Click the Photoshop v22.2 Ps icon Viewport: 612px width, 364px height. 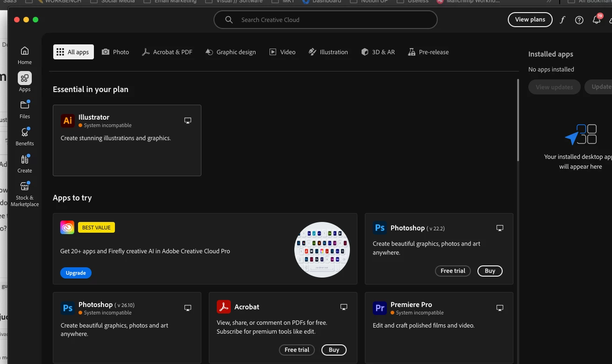[x=380, y=228]
